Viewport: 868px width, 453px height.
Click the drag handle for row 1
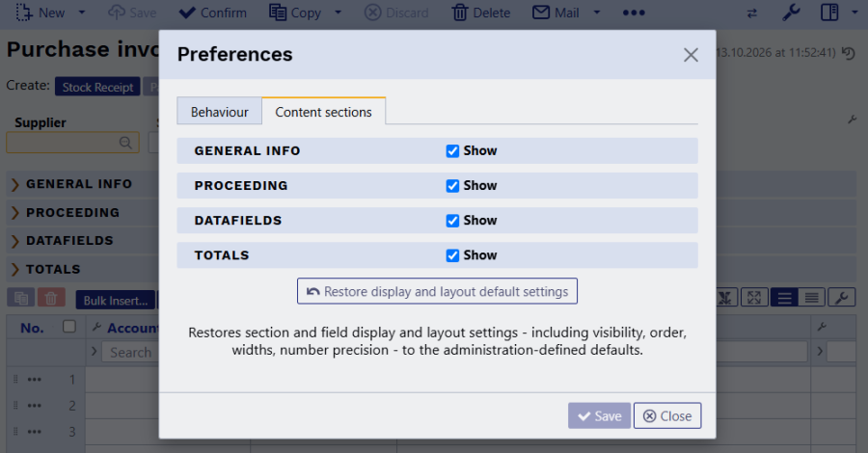pyautogui.click(x=15, y=380)
